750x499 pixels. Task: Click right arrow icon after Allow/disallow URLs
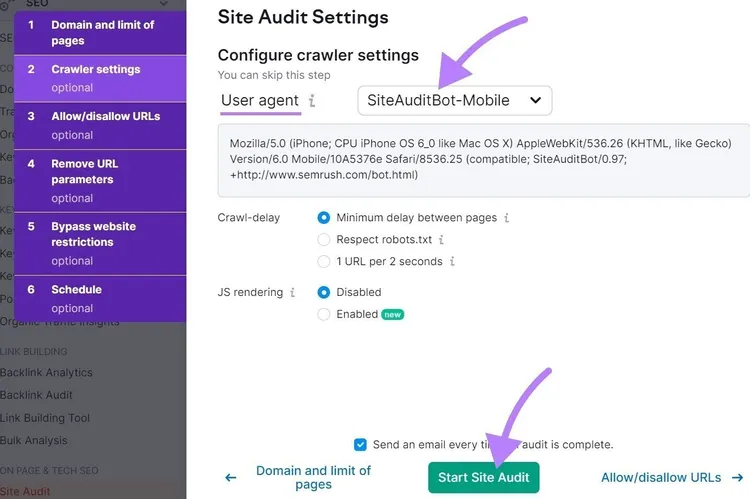[x=738, y=477]
